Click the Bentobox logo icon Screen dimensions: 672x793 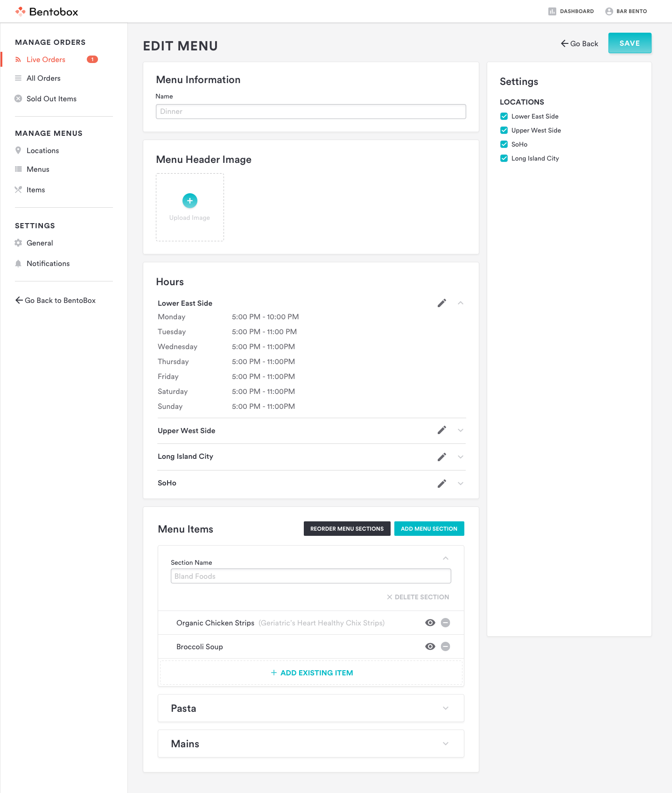tap(20, 12)
